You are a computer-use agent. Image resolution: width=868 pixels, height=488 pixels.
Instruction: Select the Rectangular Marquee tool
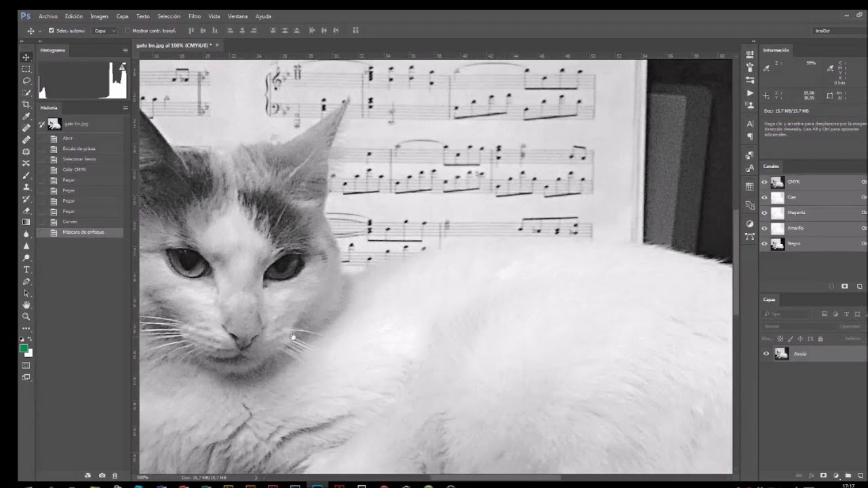(26, 69)
